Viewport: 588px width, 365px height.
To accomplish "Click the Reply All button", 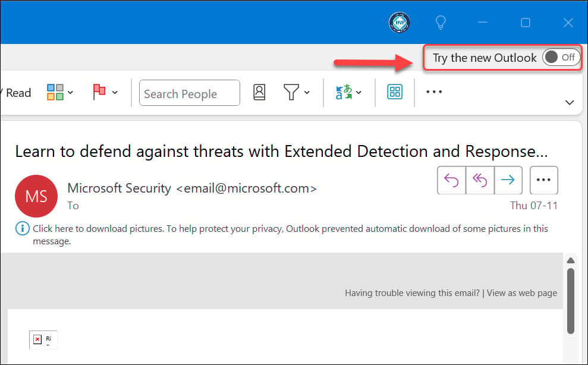I will pyautogui.click(x=480, y=180).
